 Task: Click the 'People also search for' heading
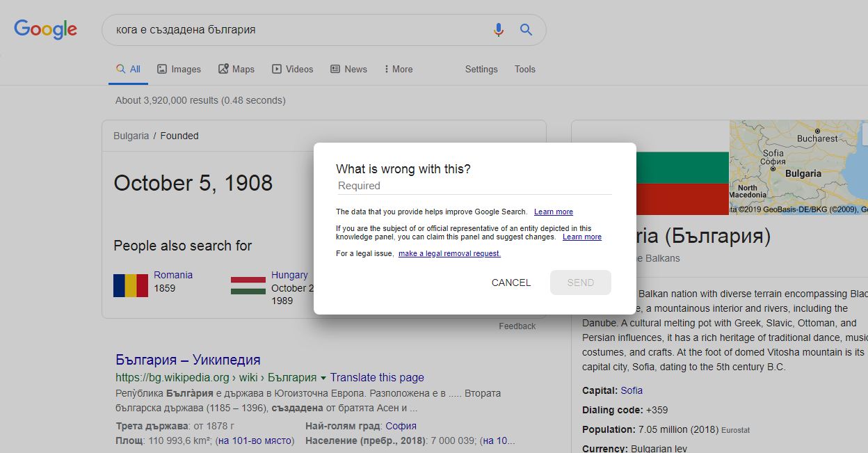pyautogui.click(x=183, y=246)
